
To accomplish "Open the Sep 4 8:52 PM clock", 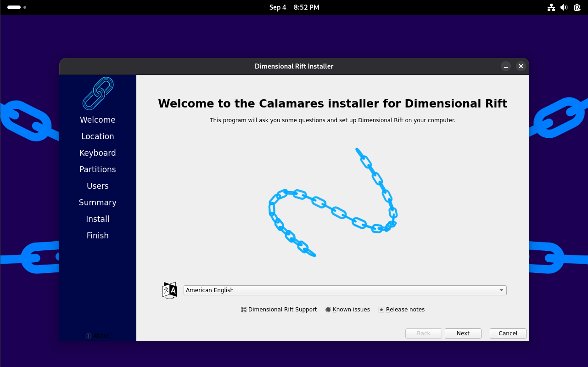I will (294, 7).
